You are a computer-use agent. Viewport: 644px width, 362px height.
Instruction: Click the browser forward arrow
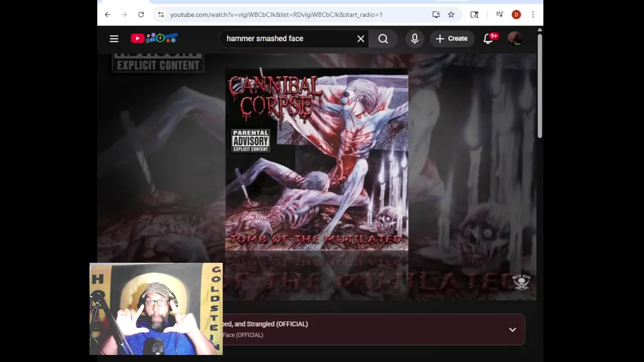124,15
